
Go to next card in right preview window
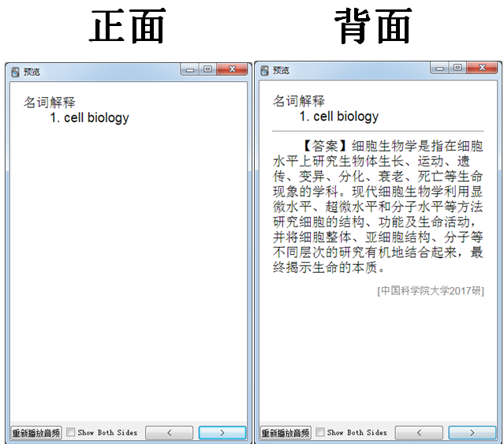click(472, 433)
